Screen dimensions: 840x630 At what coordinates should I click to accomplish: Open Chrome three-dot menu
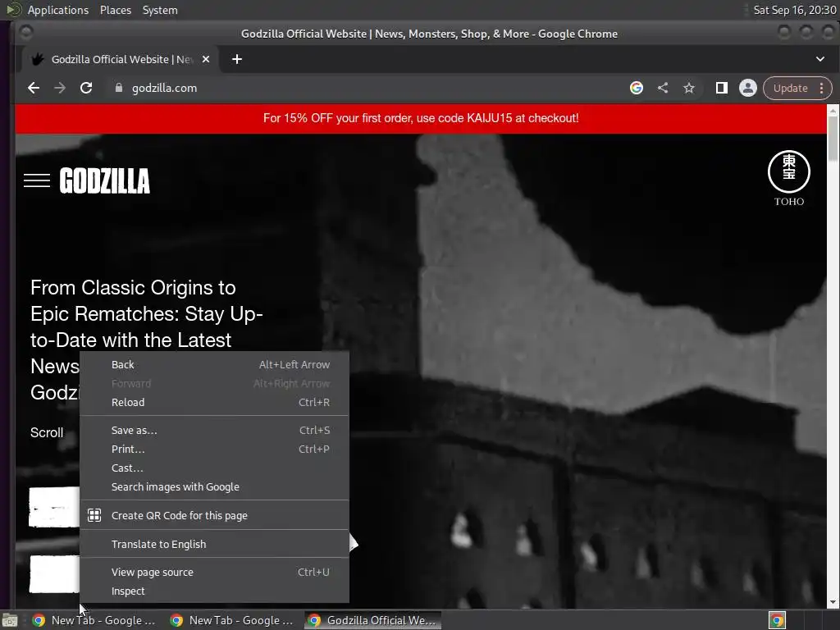coord(822,89)
